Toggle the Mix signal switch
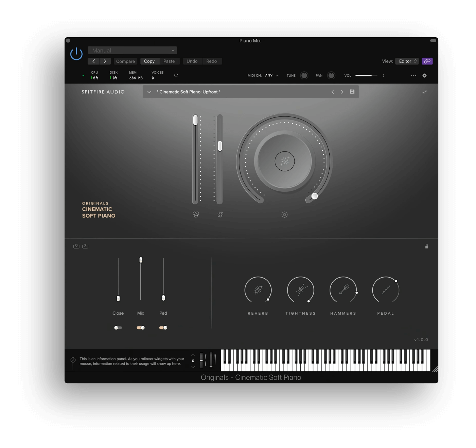Image resolution: width=476 pixels, height=448 pixels. 141,328
